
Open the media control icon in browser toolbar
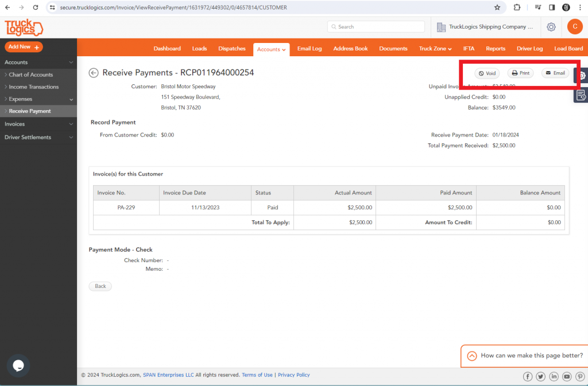coord(537,7)
